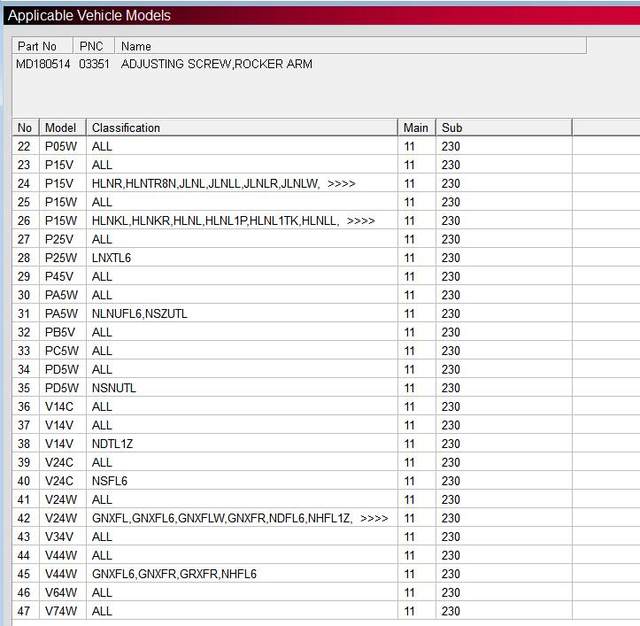Select row 22 model P05W

(x=61, y=146)
